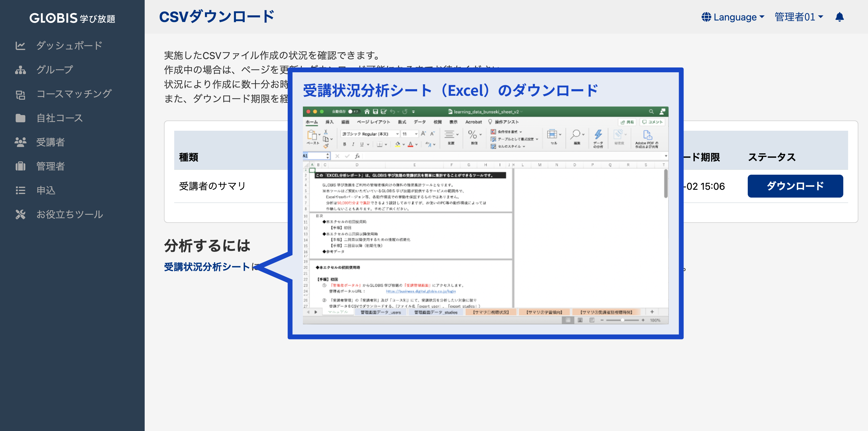The width and height of the screenshot is (868, 431).
Task: Select the 受講者 people icon
Action: (x=20, y=142)
